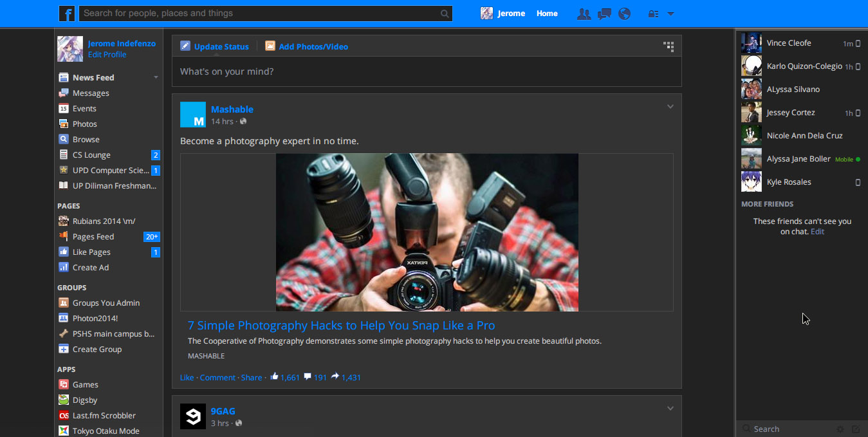Open the Mashable page name link

pyautogui.click(x=232, y=109)
